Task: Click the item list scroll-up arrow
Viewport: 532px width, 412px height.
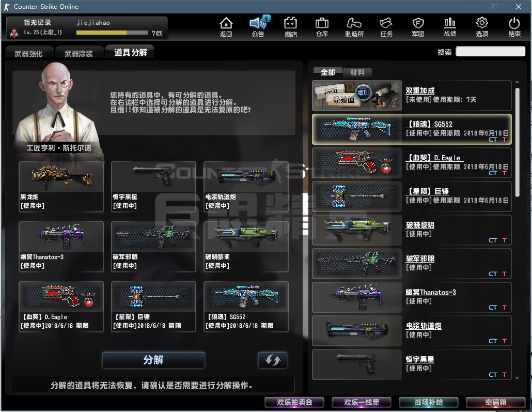Action: tap(518, 82)
